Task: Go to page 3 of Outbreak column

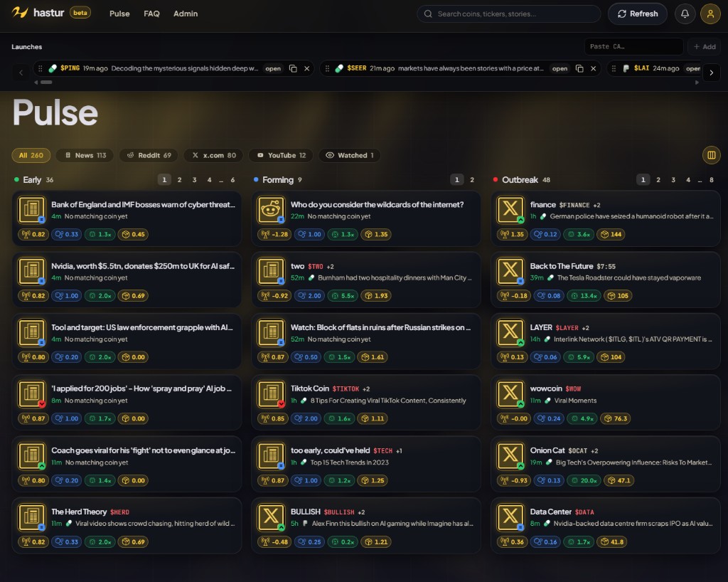Action: [673, 180]
